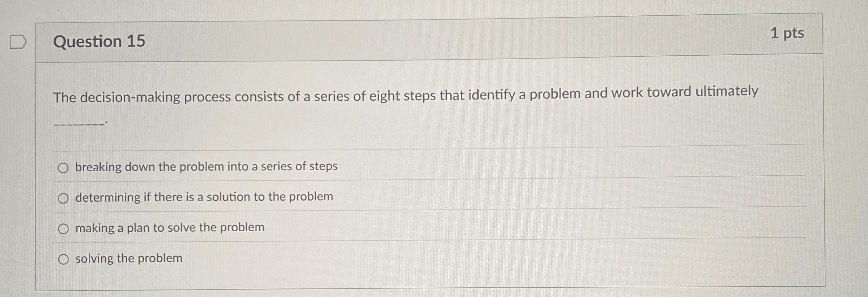Click the 'Question 15' header label
Image resolution: width=868 pixels, height=297 pixels.
click(x=98, y=42)
